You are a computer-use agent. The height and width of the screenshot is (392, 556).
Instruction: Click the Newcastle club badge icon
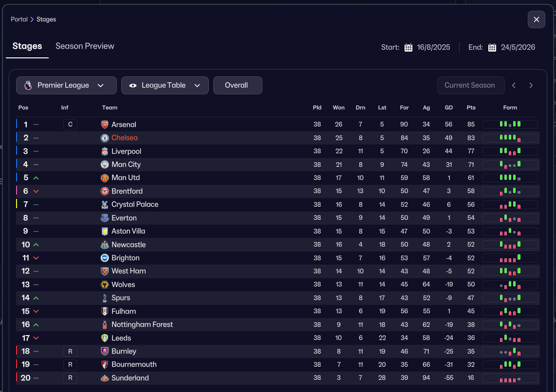tap(105, 245)
